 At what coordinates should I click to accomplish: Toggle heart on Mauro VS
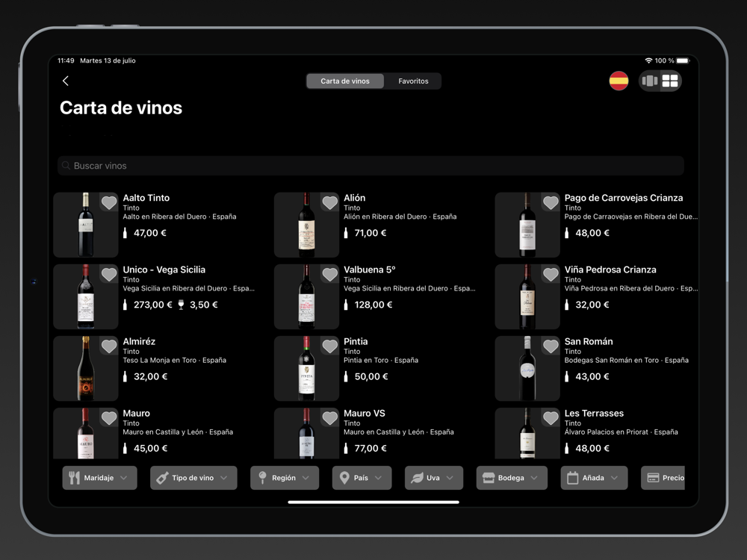point(329,419)
